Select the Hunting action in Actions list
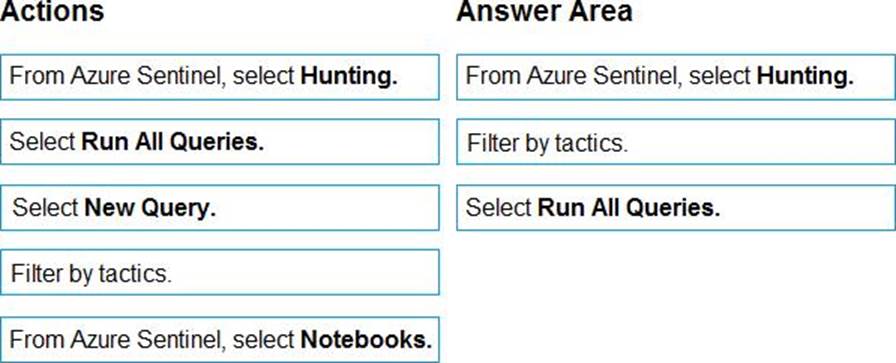This screenshot has height=363, width=896. 219,77
